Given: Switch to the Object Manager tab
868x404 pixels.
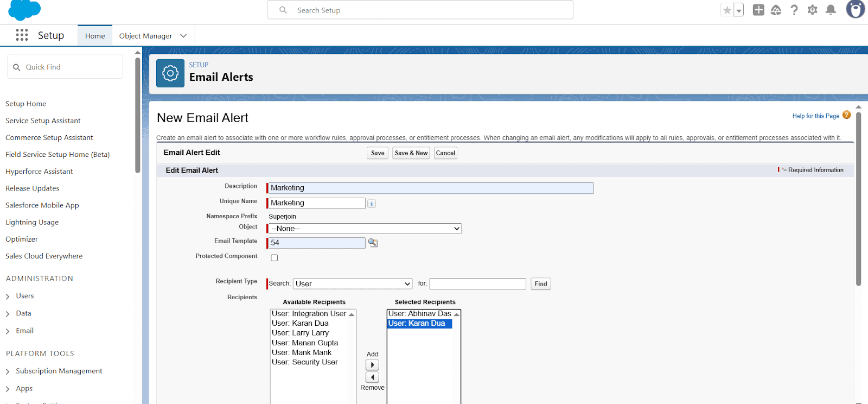Looking at the screenshot, I should (x=145, y=36).
